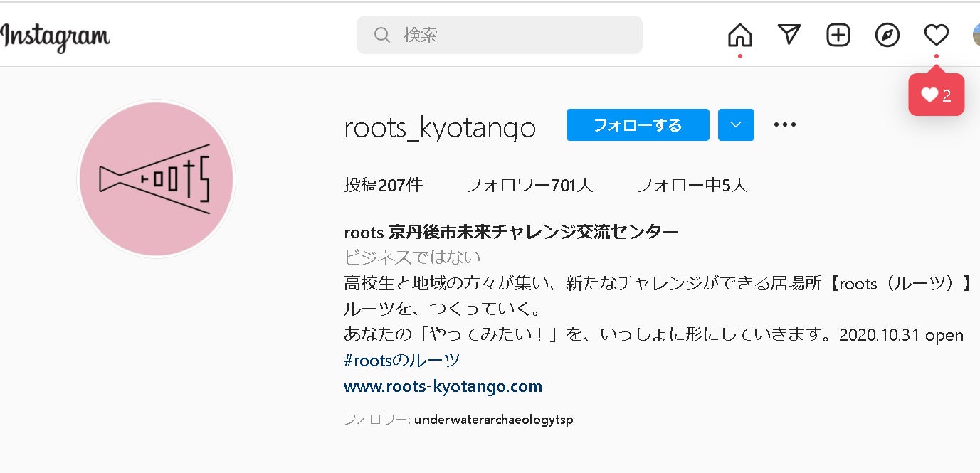Visit www.roots-kyotango.com website link
This screenshot has width=980, height=473.
[443, 387]
